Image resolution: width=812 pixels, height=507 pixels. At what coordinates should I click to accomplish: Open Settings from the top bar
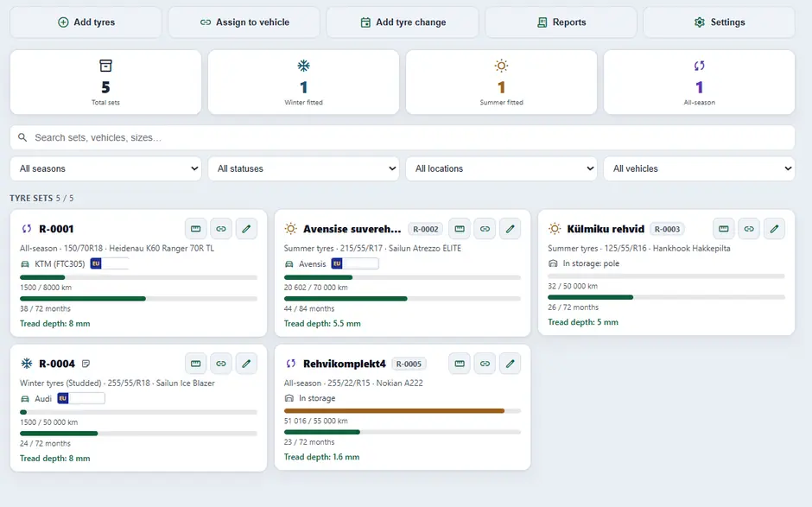[x=720, y=22]
